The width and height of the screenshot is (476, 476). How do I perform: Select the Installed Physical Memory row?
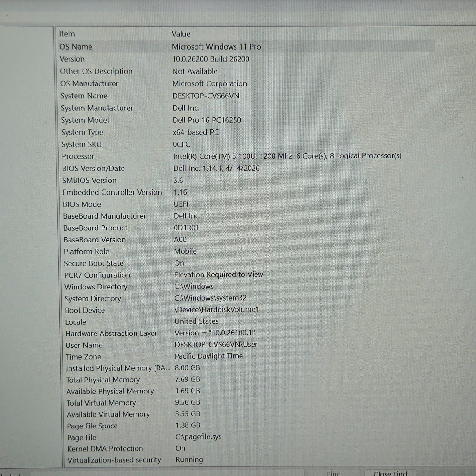point(118,368)
